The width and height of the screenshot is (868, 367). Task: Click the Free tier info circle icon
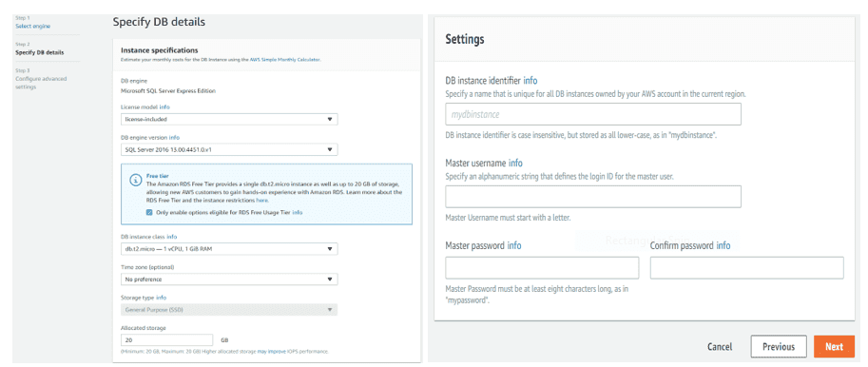pyautogui.click(x=135, y=180)
